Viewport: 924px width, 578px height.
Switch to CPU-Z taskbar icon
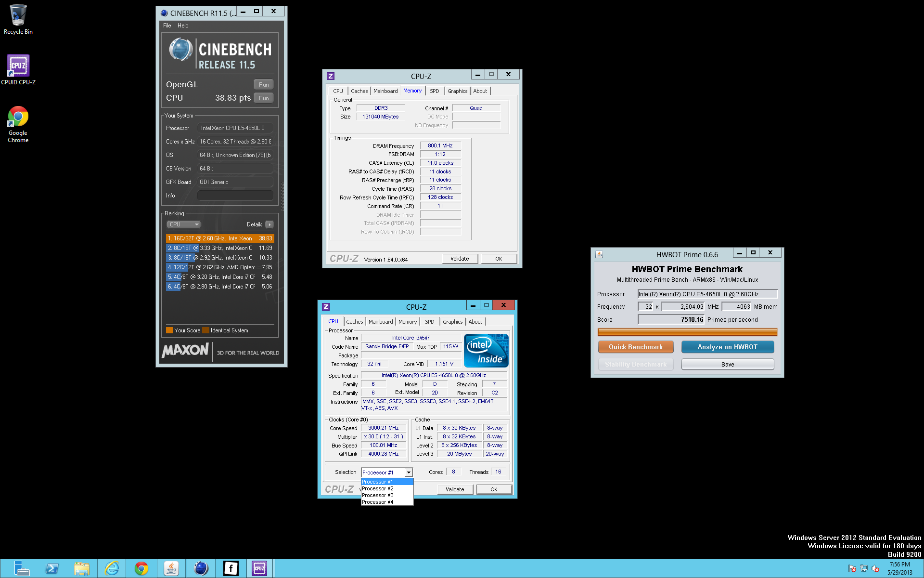point(260,568)
